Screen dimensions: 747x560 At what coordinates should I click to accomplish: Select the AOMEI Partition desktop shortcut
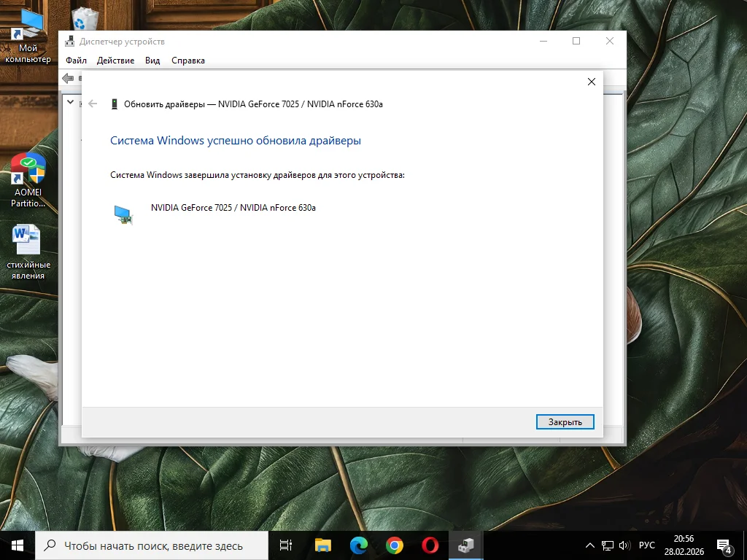pyautogui.click(x=28, y=179)
